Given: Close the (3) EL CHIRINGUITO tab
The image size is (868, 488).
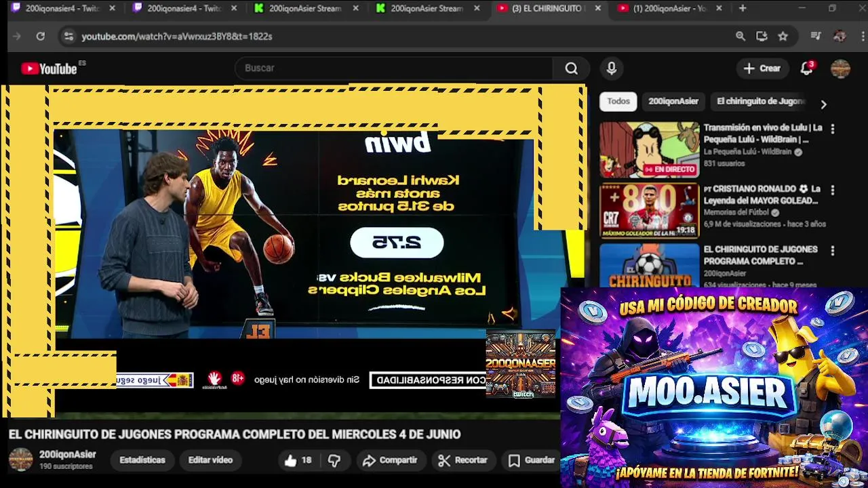Looking at the screenshot, I should tap(597, 8).
